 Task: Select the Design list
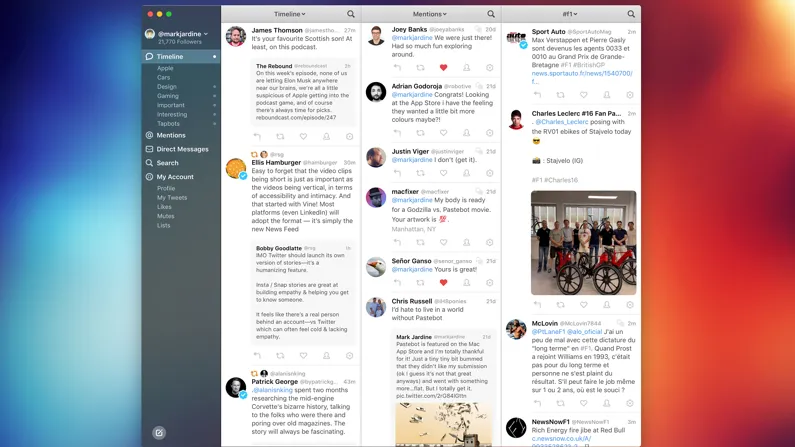(167, 87)
